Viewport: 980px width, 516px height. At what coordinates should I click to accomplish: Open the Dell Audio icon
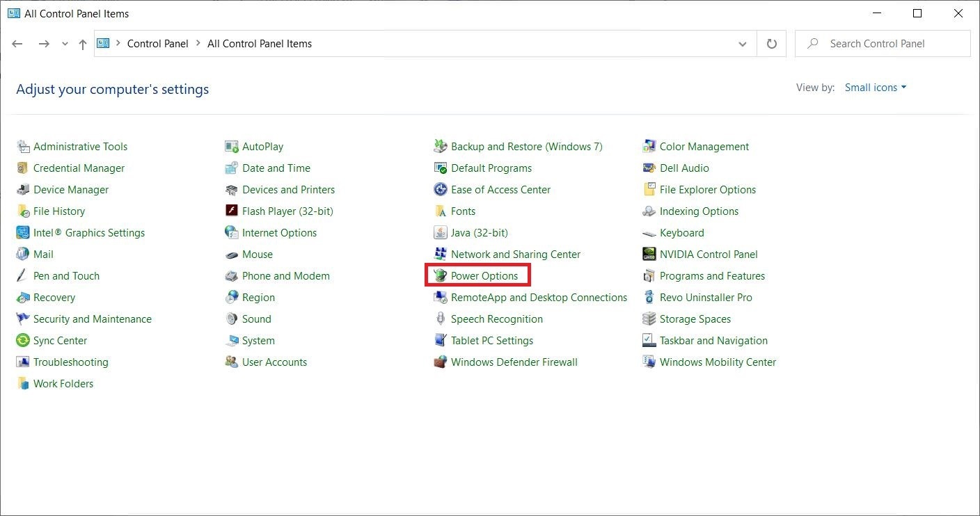coord(649,168)
